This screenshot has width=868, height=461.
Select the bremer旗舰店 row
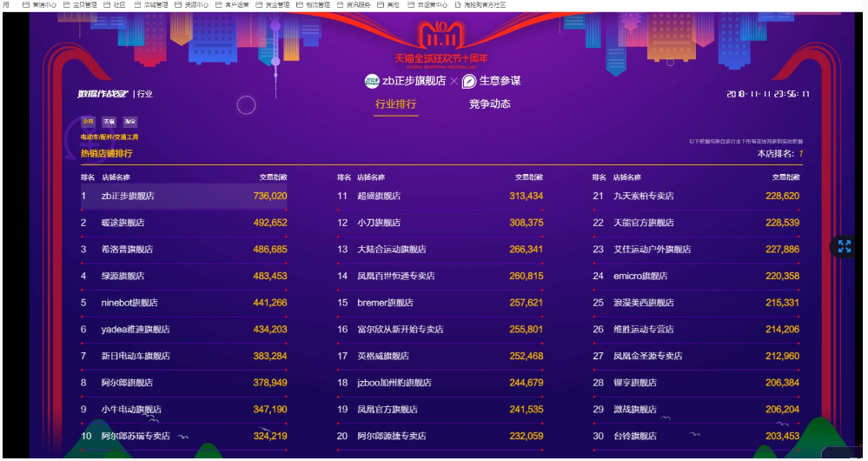tap(441, 303)
